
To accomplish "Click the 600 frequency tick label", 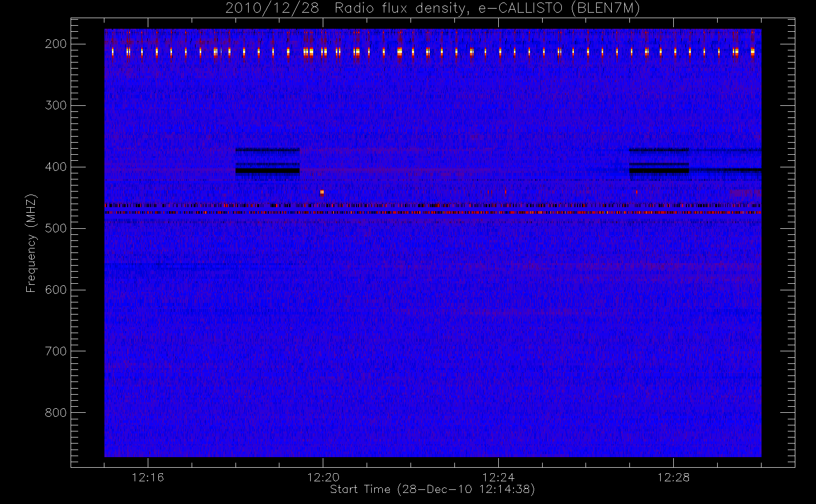I will point(56,290).
